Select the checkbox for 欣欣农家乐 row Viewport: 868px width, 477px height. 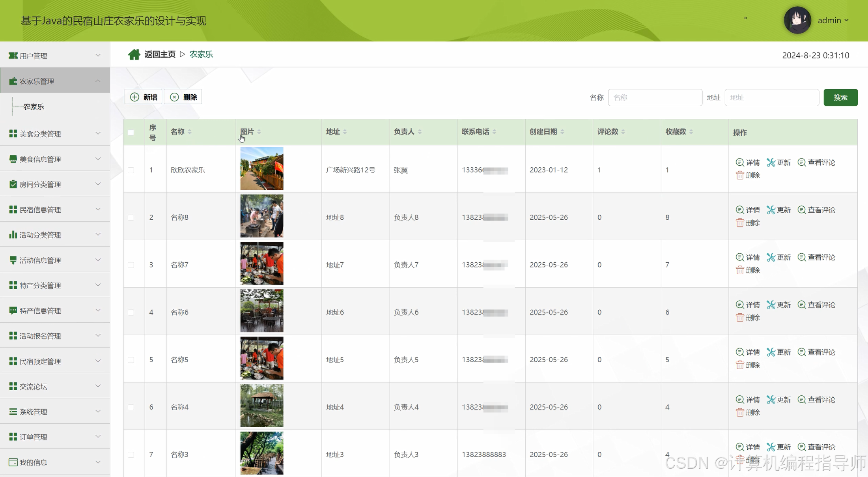(x=131, y=170)
